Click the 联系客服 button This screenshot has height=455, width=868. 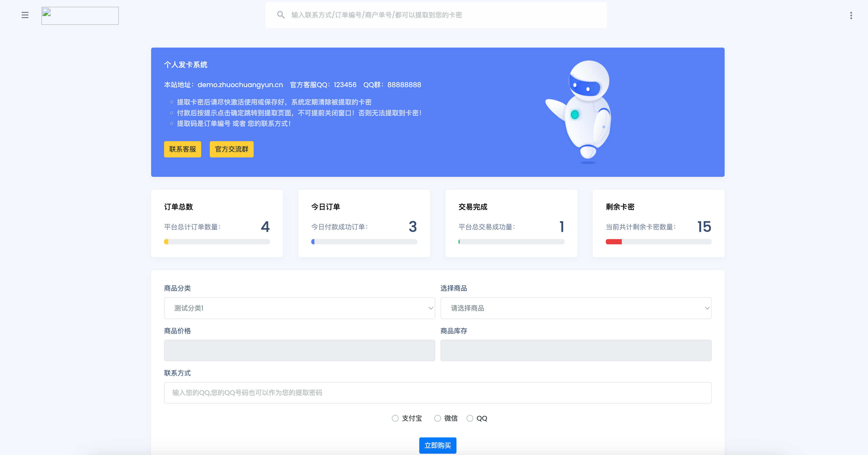182,149
